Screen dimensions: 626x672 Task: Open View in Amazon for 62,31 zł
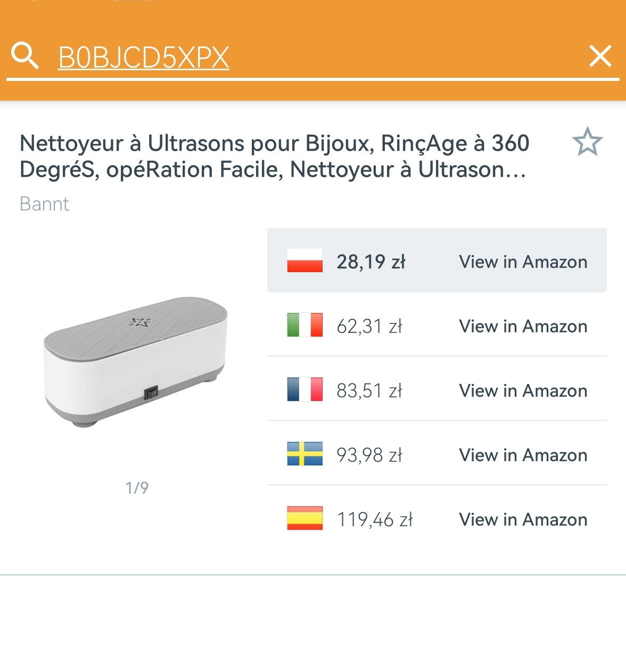[x=523, y=326]
